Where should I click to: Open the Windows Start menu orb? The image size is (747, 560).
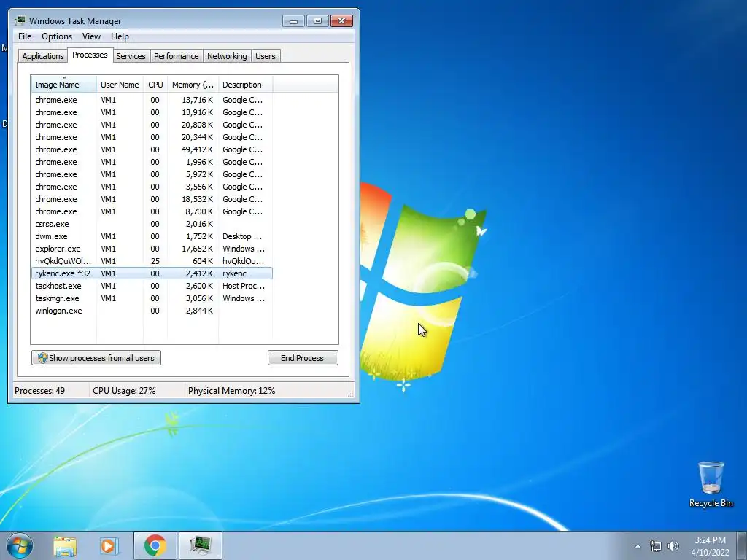point(20,545)
